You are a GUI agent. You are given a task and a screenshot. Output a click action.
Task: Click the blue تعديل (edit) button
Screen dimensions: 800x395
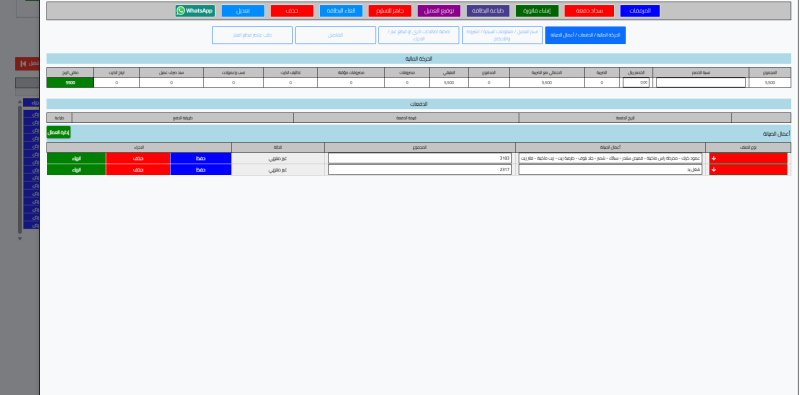(243, 11)
